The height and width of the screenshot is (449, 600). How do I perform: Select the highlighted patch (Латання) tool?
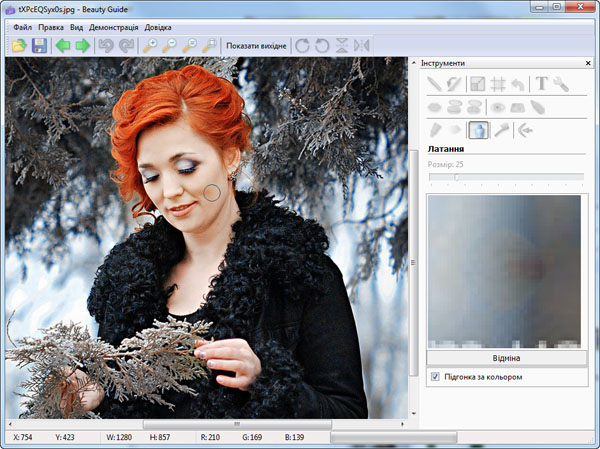tap(478, 129)
